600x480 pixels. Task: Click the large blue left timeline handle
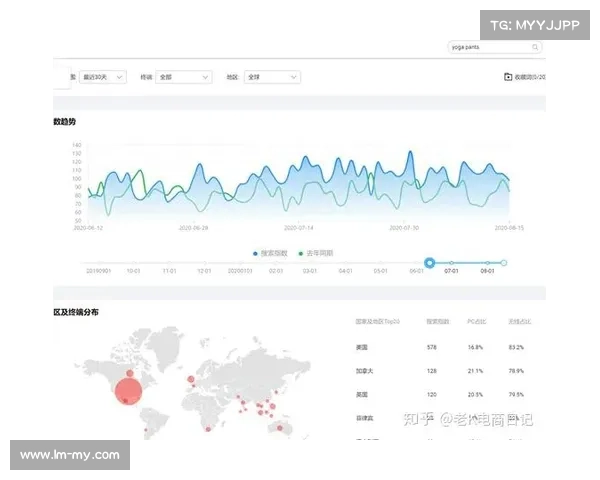(x=430, y=263)
